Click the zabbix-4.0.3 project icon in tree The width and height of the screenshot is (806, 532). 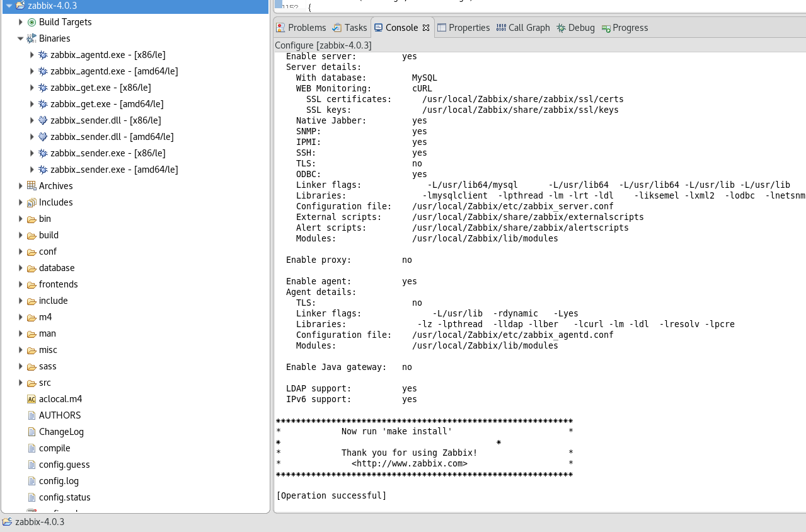tap(20, 6)
